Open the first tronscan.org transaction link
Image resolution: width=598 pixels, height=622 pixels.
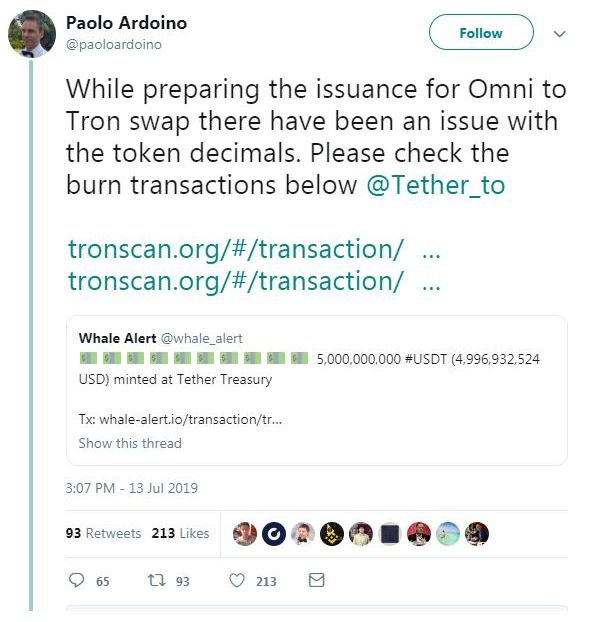pos(254,249)
